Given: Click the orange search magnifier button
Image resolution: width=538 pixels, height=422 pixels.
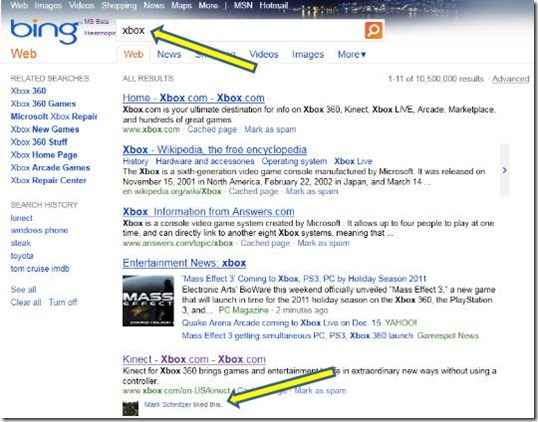Looking at the screenshot, I should 373,31.
